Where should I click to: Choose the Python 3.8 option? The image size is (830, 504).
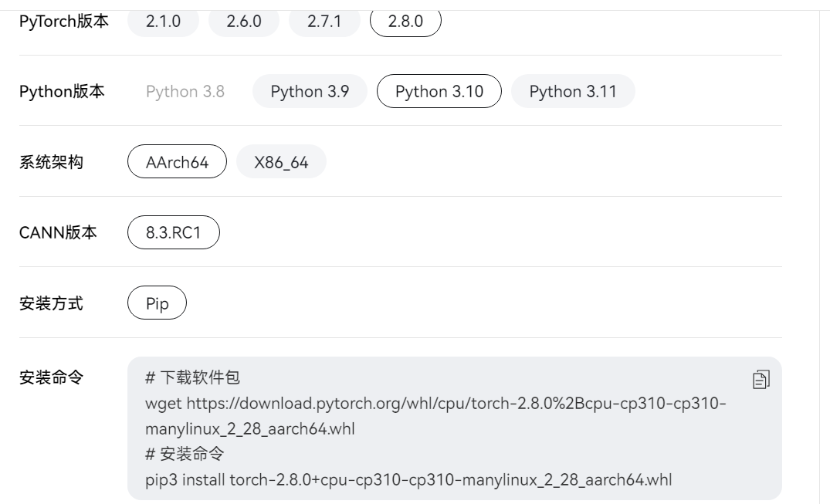tap(185, 91)
